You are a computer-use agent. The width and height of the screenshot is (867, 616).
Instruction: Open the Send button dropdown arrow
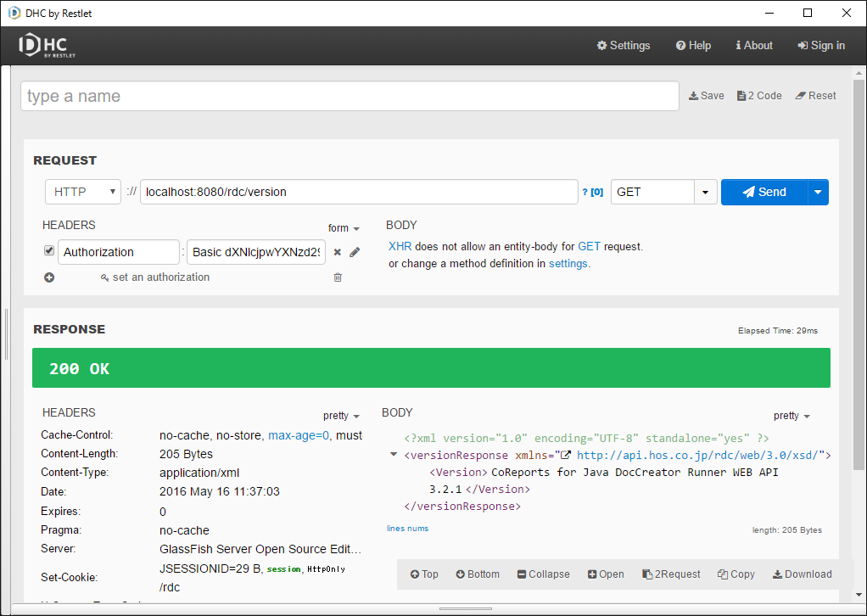coord(818,193)
